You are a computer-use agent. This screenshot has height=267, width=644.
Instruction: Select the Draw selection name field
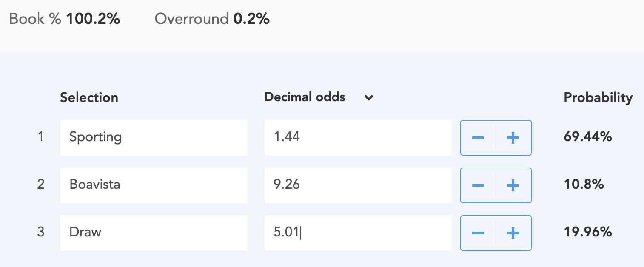(x=154, y=233)
